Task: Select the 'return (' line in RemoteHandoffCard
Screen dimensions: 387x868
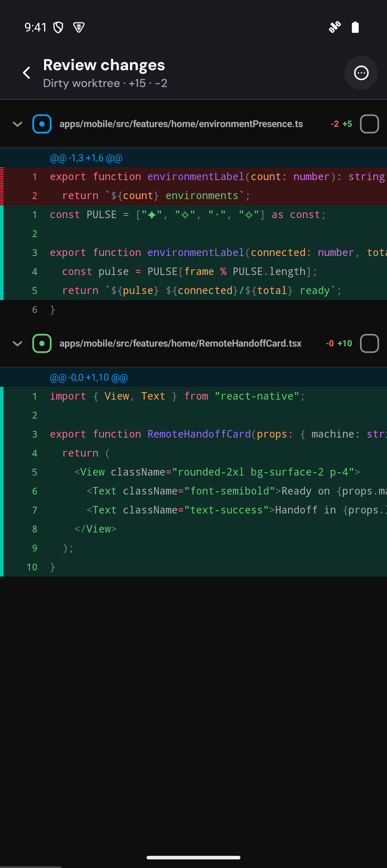Action: tap(193, 453)
